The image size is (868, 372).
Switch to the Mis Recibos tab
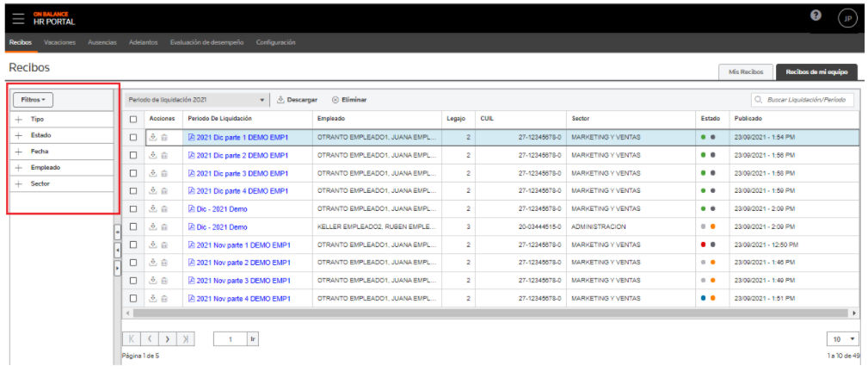(745, 72)
